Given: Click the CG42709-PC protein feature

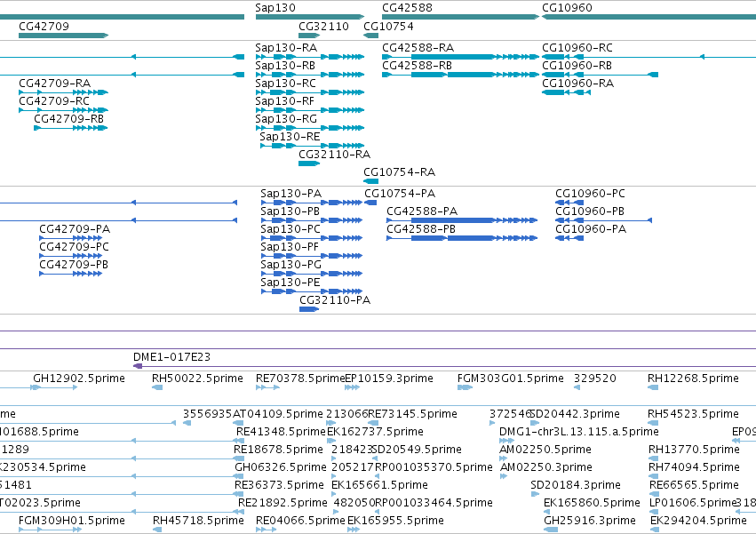Looking at the screenshot, I should 71,256.
